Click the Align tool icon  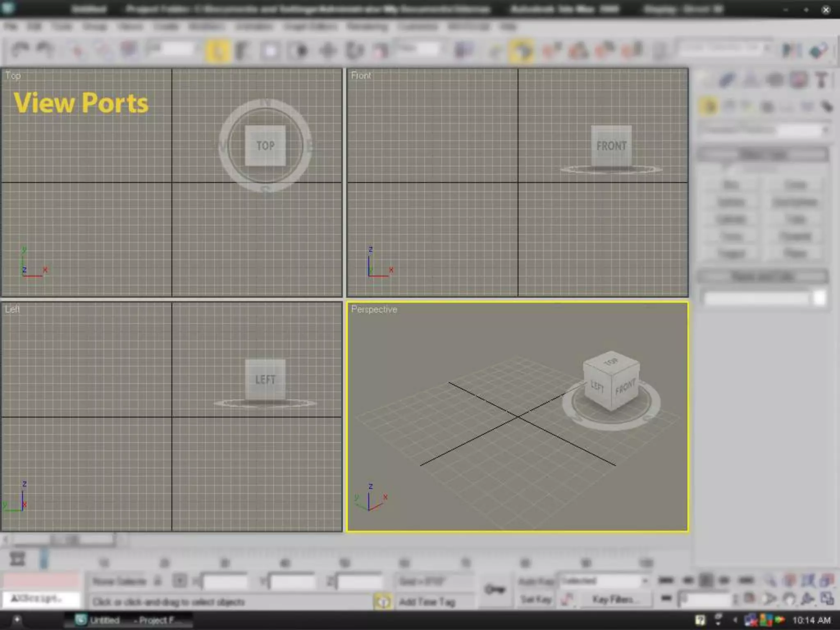818,51
